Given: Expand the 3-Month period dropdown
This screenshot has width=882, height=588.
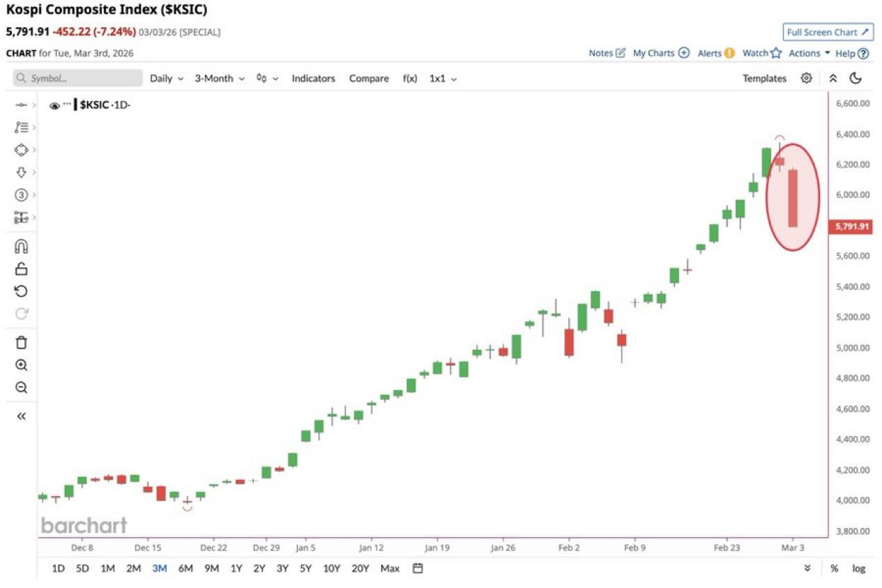Looking at the screenshot, I should [x=219, y=79].
